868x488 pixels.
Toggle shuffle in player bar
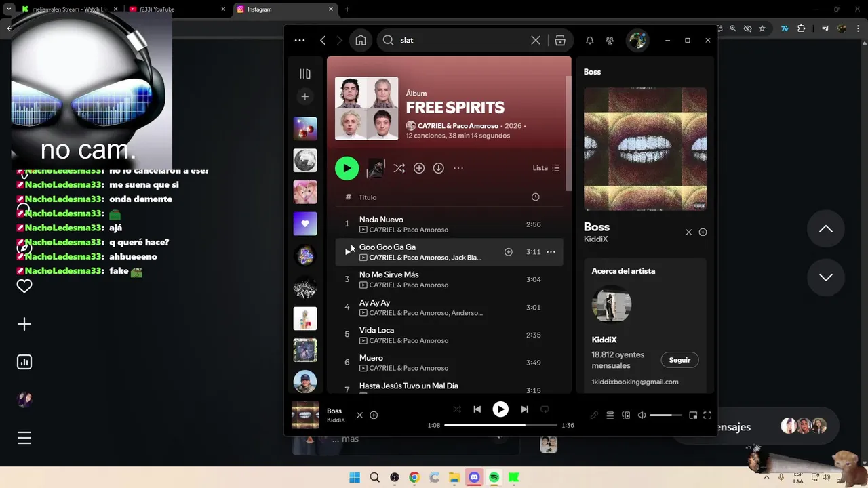[457, 409]
